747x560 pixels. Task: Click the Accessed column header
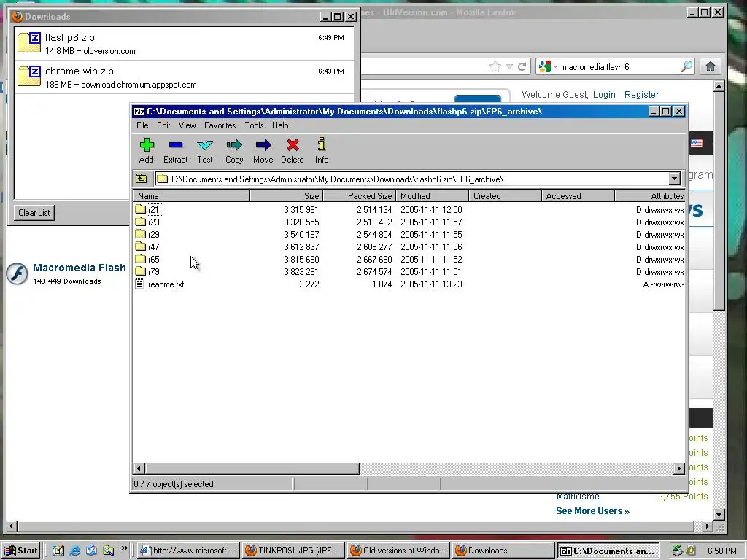[578, 195]
